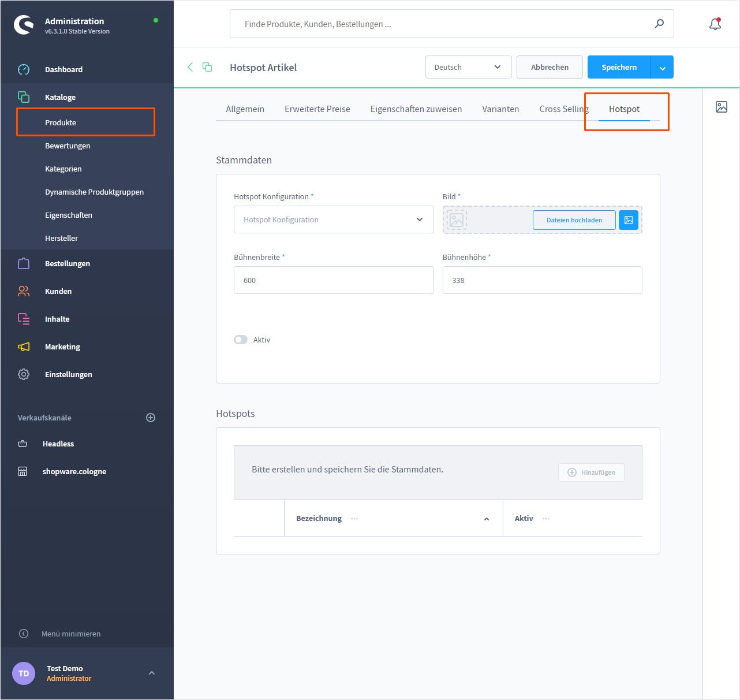Focus the Finde Produkte search field
The width and height of the screenshot is (740, 700).
(x=451, y=24)
